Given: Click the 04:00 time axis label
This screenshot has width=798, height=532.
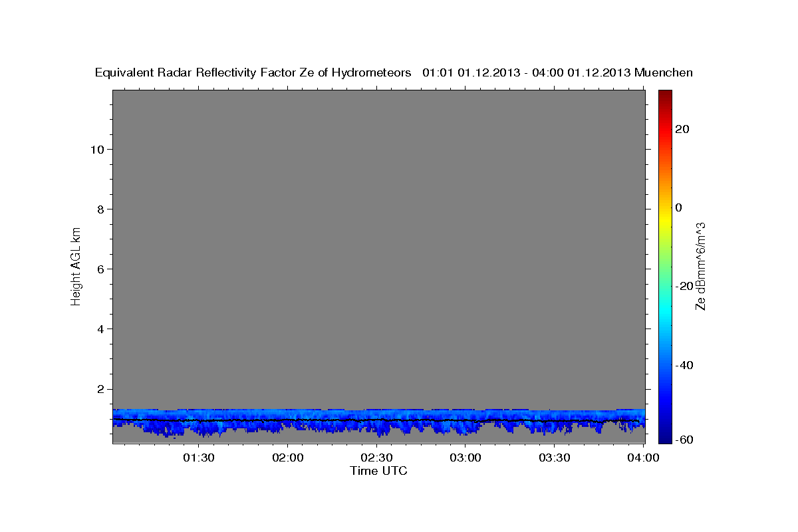Looking at the screenshot, I should (x=643, y=458).
